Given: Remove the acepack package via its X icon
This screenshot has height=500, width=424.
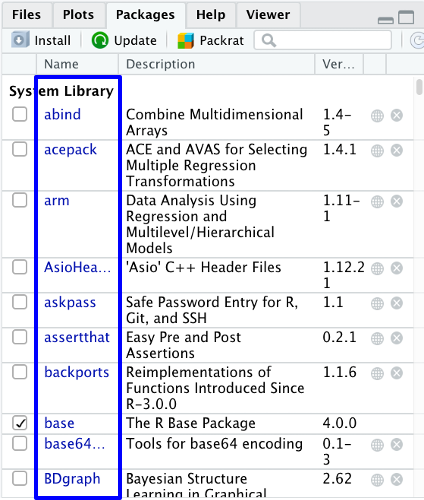Looking at the screenshot, I should [397, 150].
